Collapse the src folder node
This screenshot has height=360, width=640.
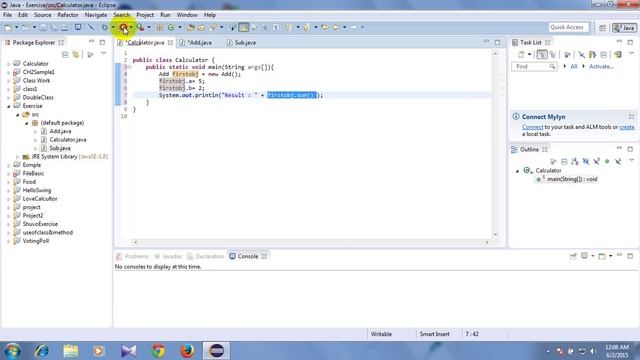[x=18, y=115]
